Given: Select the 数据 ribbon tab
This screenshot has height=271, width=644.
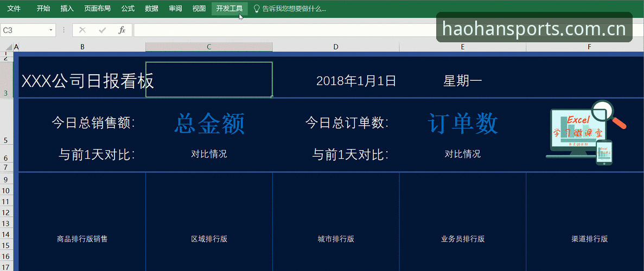Looking at the screenshot, I should click(x=151, y=8).
